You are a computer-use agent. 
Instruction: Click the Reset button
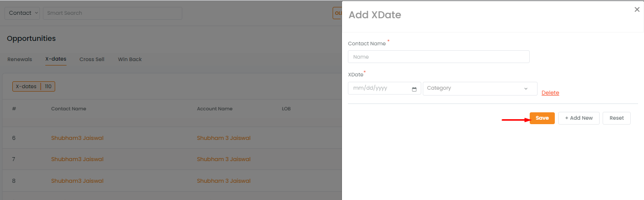tap(616, 118)
